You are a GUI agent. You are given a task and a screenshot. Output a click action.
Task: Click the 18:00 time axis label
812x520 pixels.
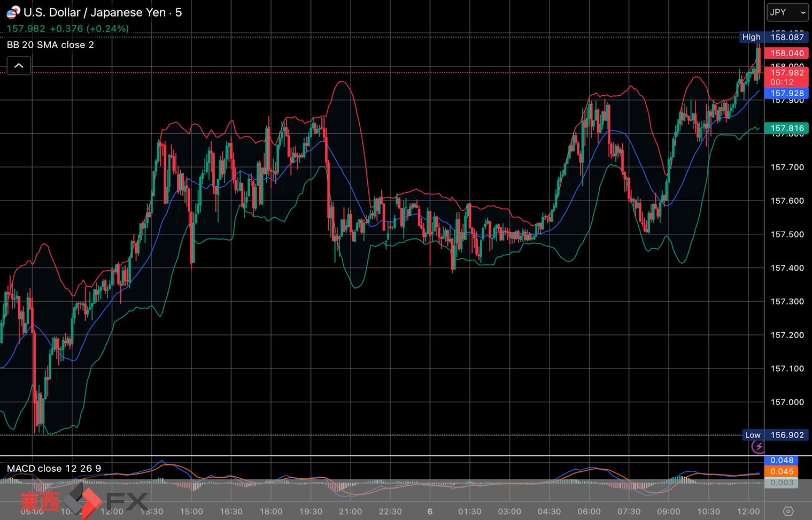tap(271, 511)
